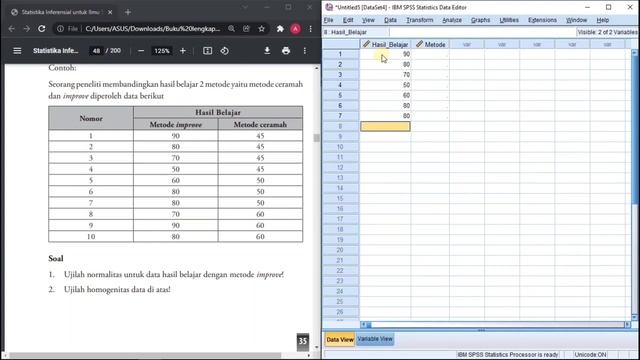Viewport: 640px width, 360px height.
Task: Click the SPSS scroll left arrow
Action: point(363,324)
